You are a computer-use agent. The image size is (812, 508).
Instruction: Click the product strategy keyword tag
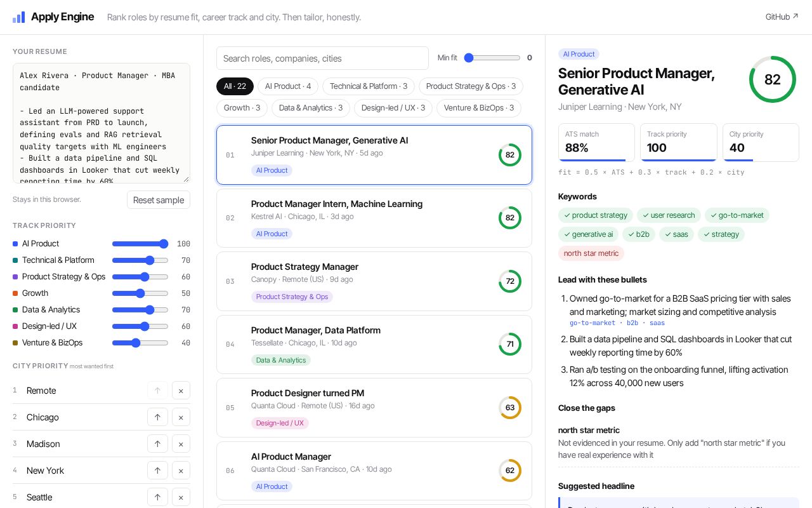(x=596, y=215)
